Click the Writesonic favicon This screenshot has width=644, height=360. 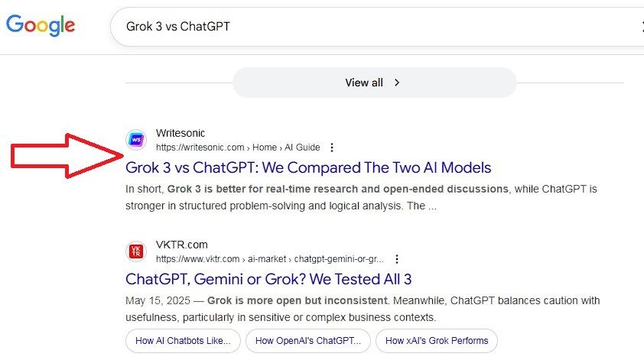136,140
